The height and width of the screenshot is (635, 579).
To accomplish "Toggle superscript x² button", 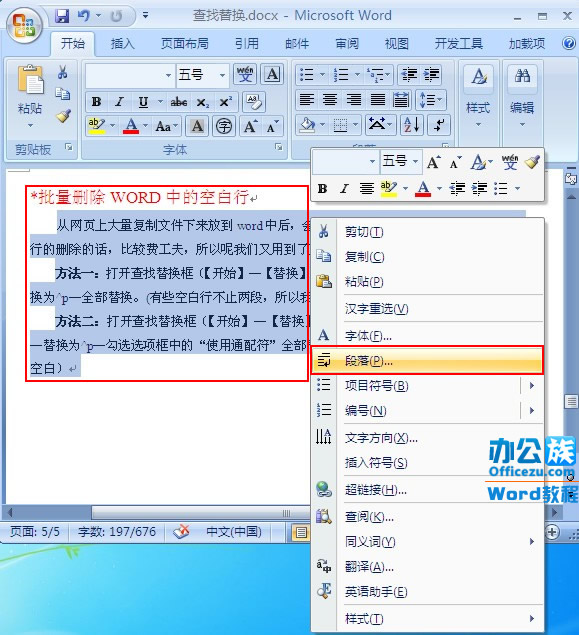I will pos(225,102).
